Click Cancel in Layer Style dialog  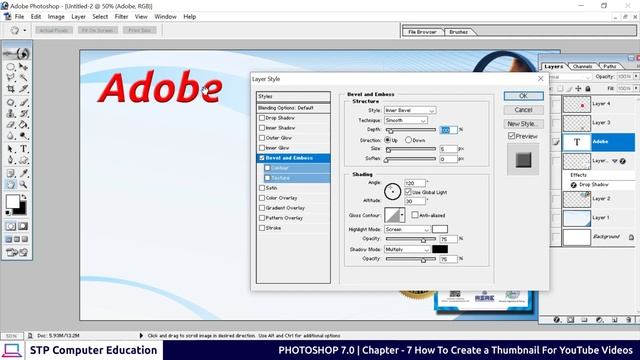(x=523, y=110)
